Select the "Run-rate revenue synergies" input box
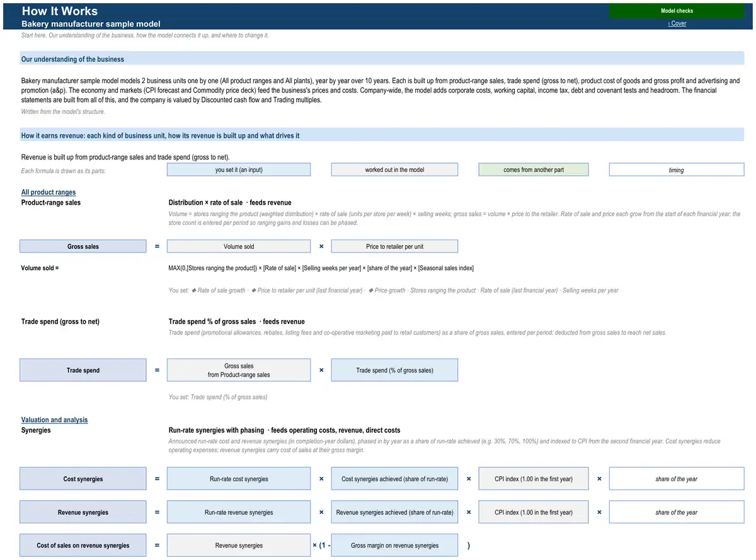This screenshot has width=756, height=560. (x=239, y=512)
